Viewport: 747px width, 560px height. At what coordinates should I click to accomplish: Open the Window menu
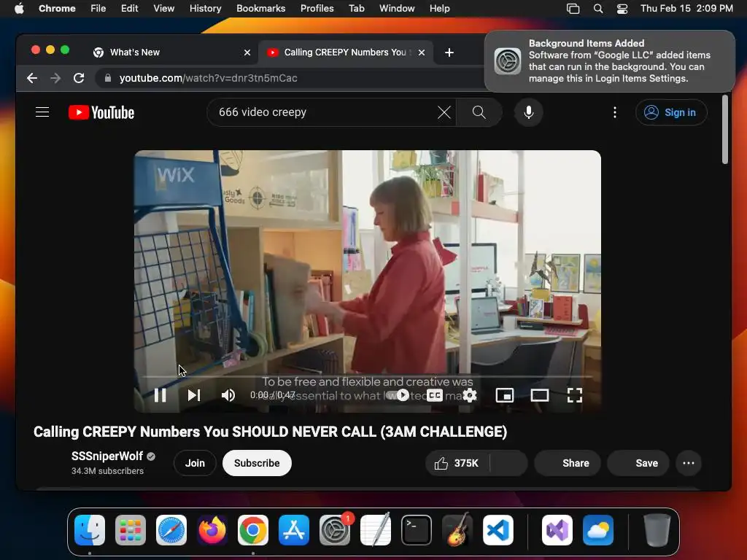coord(396,9)
